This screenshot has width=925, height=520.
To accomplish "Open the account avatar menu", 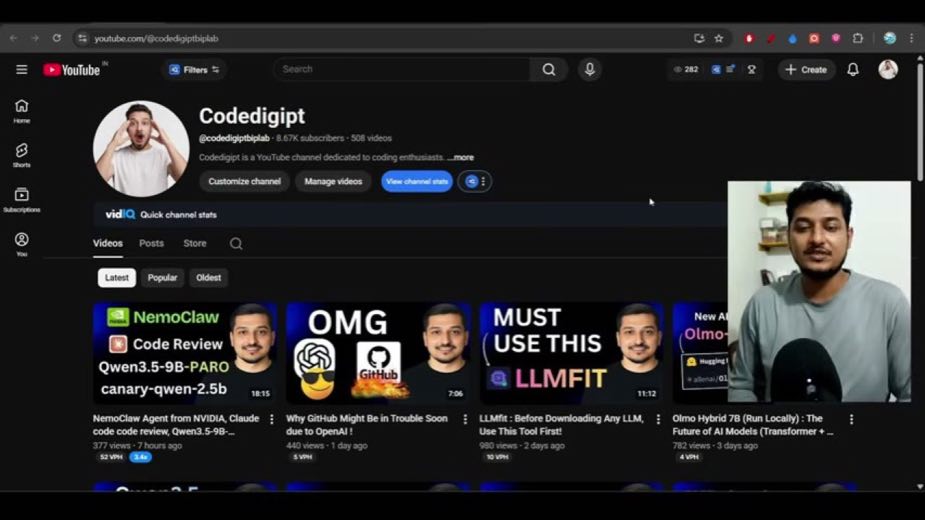I will (888, 70).
